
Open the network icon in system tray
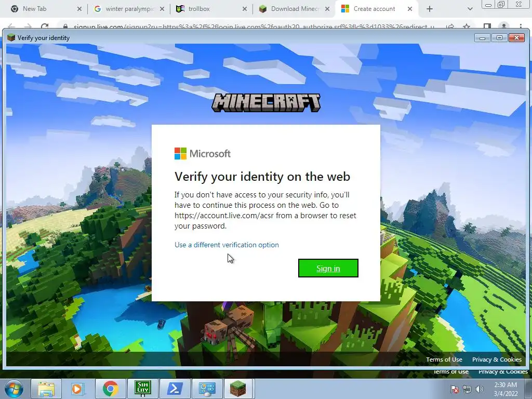click(467, 389)
